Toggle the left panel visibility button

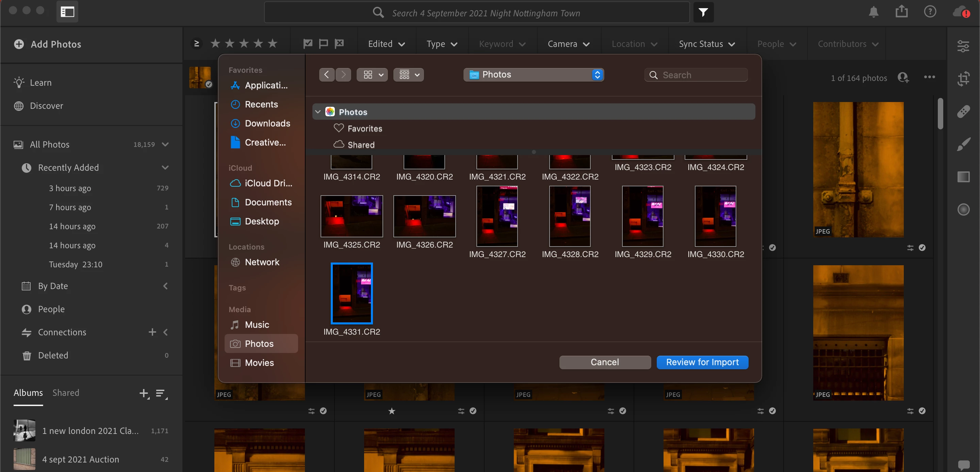[67, 12]
